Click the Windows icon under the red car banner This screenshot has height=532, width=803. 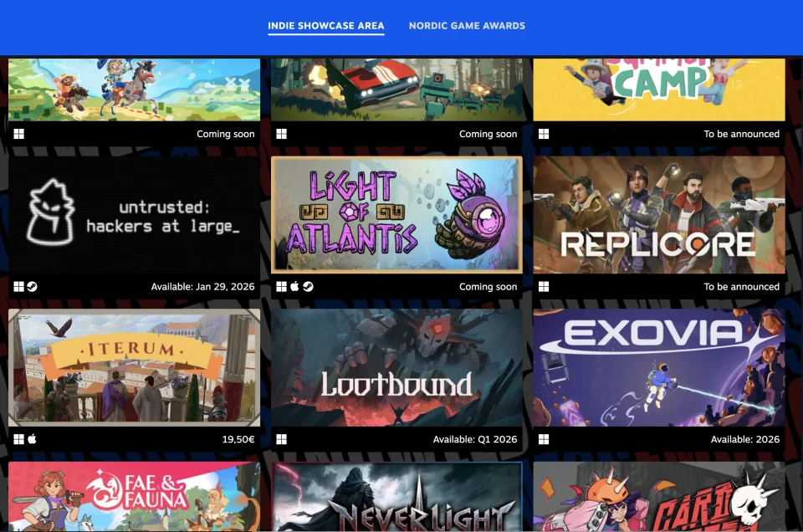click(x=282, y=134)
